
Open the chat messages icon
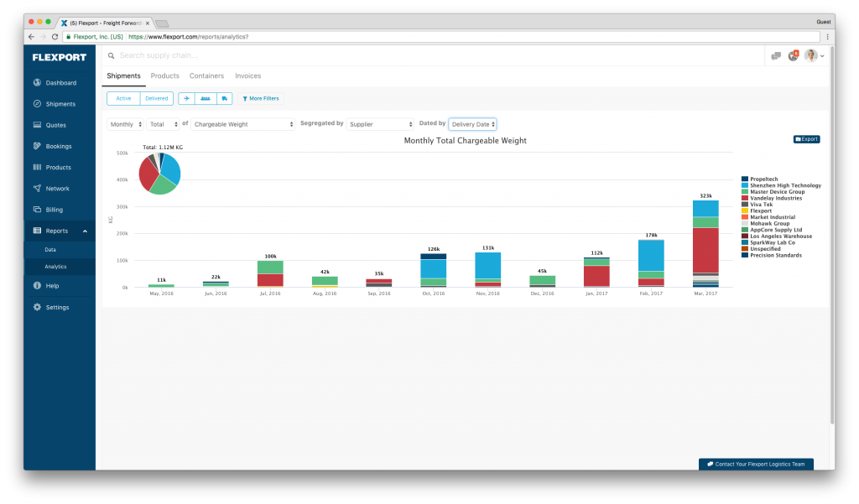pyautogui.click(x=776, y=56)
